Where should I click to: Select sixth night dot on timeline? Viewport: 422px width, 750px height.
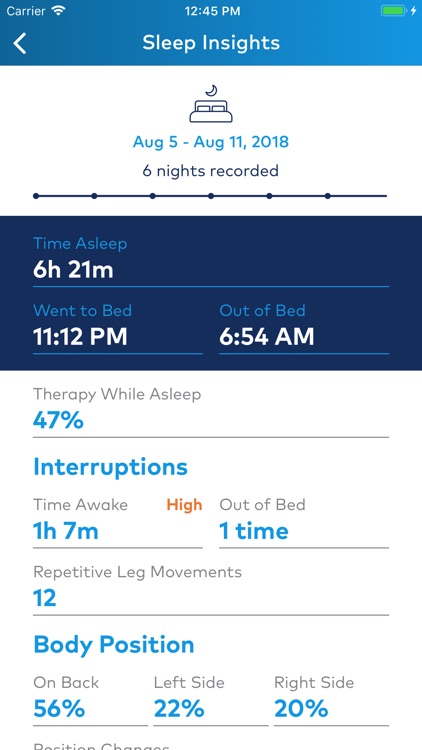coord(328,196)
